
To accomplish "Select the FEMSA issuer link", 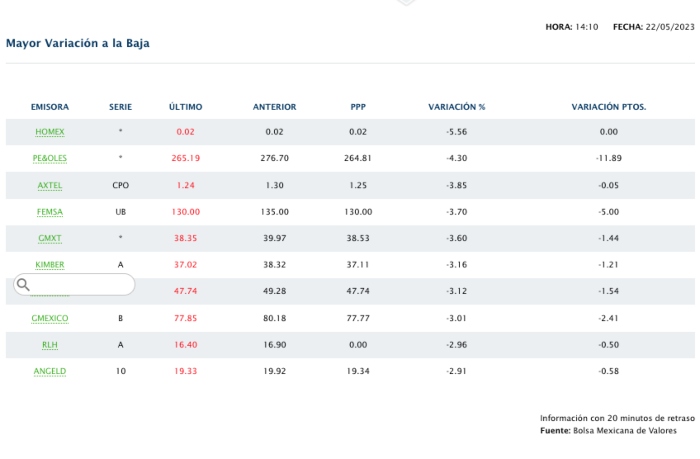I will (x=50, y=212).
